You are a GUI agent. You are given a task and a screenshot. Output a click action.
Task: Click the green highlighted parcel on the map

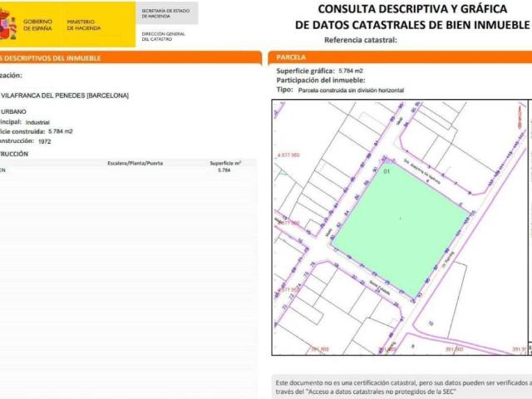coord(401,231)
